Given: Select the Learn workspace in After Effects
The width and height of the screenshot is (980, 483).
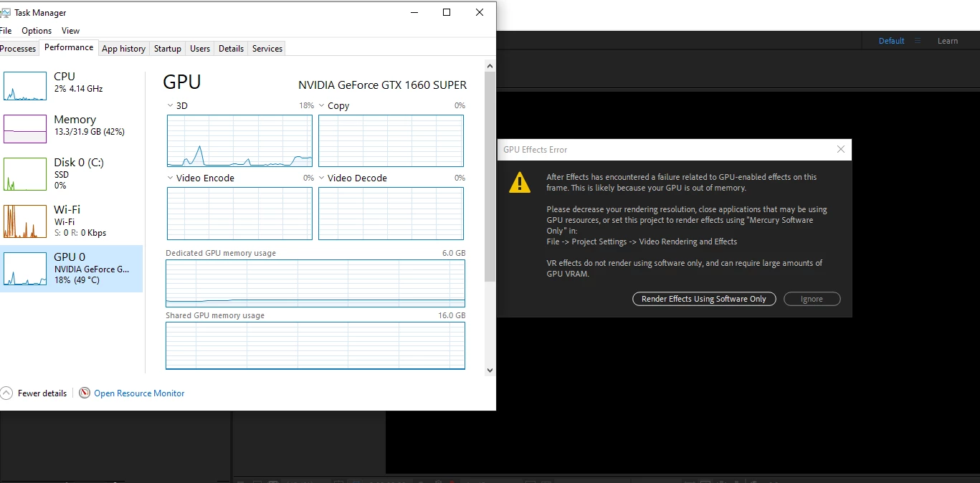Looking at the screenshot, I should click(x=948, y=41).
